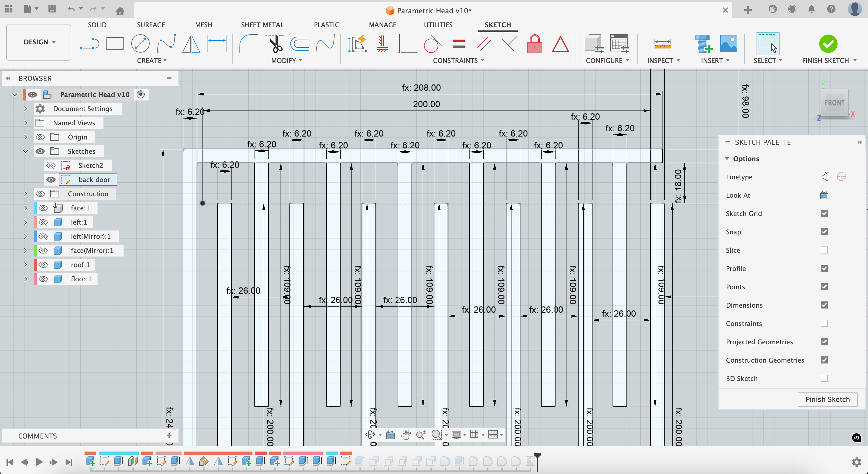The width and height of the screenshot is (868, 474).
Task: Open Insert Canvas image icon
Action: pyautogui.click(x=728, y=44)
